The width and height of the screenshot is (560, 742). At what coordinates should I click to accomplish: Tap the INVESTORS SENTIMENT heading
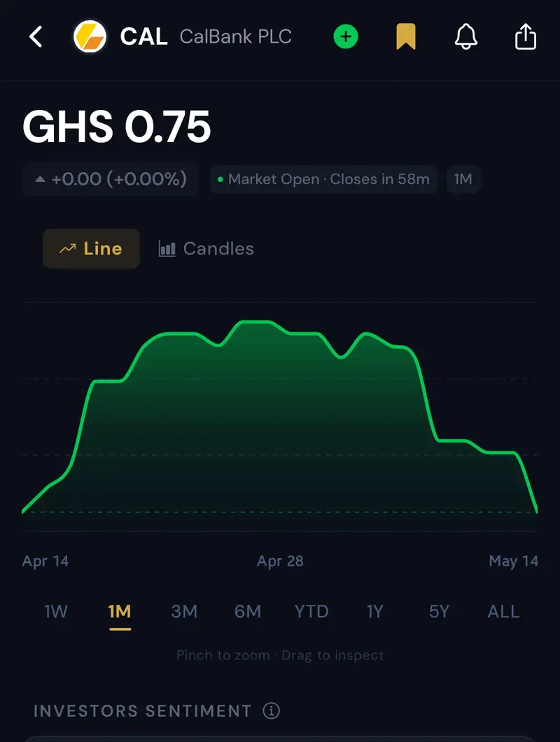tap(143, 710)
